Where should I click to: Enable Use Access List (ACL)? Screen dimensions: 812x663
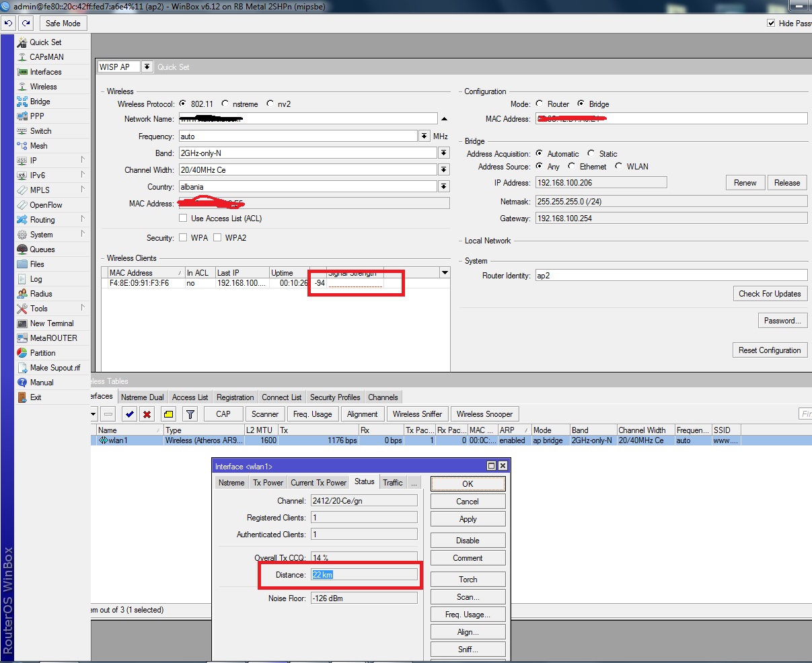tap(183, 219)
